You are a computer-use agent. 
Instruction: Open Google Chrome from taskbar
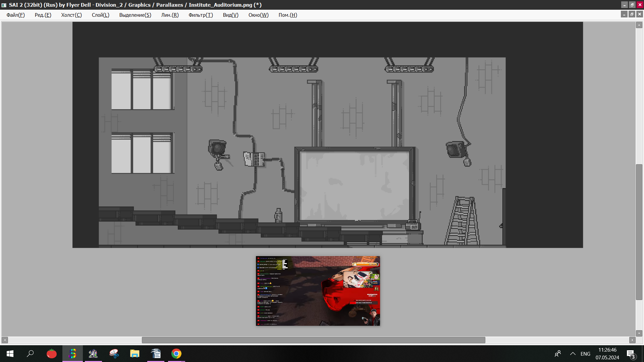point(176,354)
